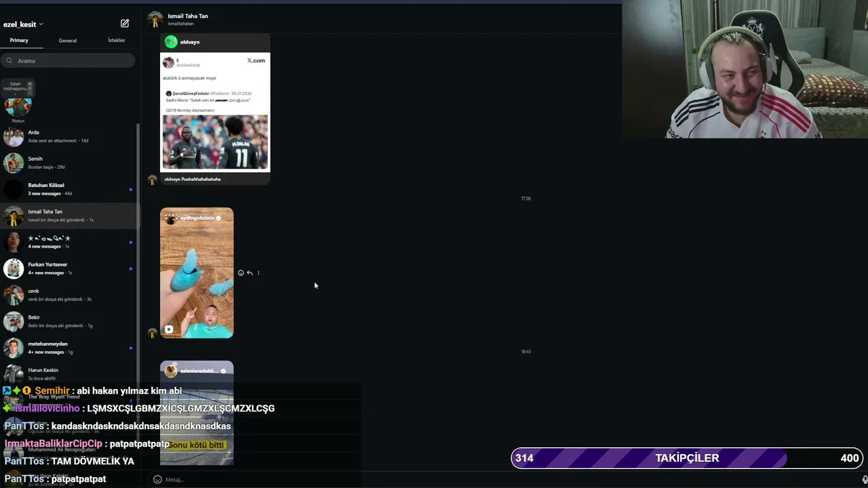This screenshot has height=488, width=868.
Task: Open the aslanlaradakli username on lower reel
Action: [199, 371]
